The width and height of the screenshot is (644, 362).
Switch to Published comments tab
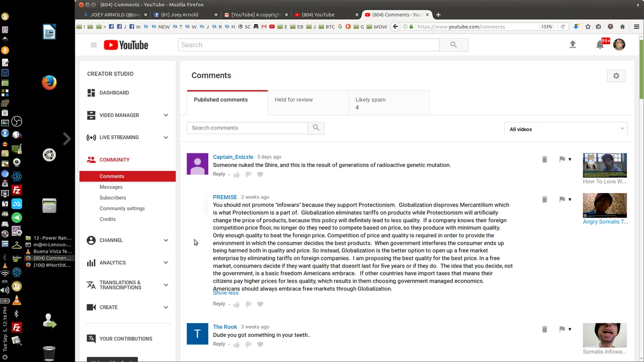[227, 103]
